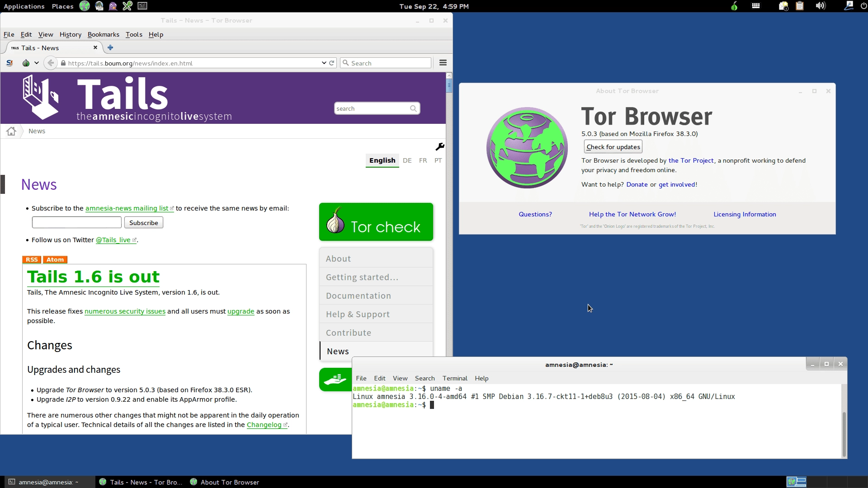Open Licensing Information link

(x=745, y=214)
